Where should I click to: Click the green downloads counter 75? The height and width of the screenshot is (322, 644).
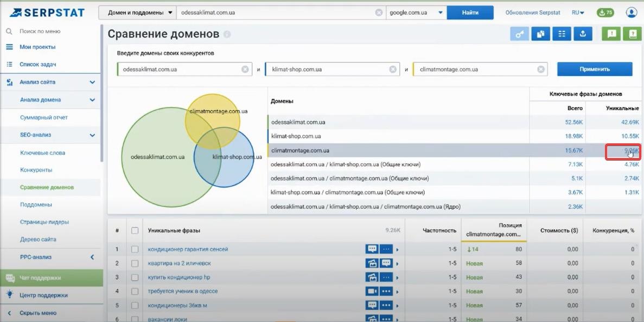coord(605,12)
